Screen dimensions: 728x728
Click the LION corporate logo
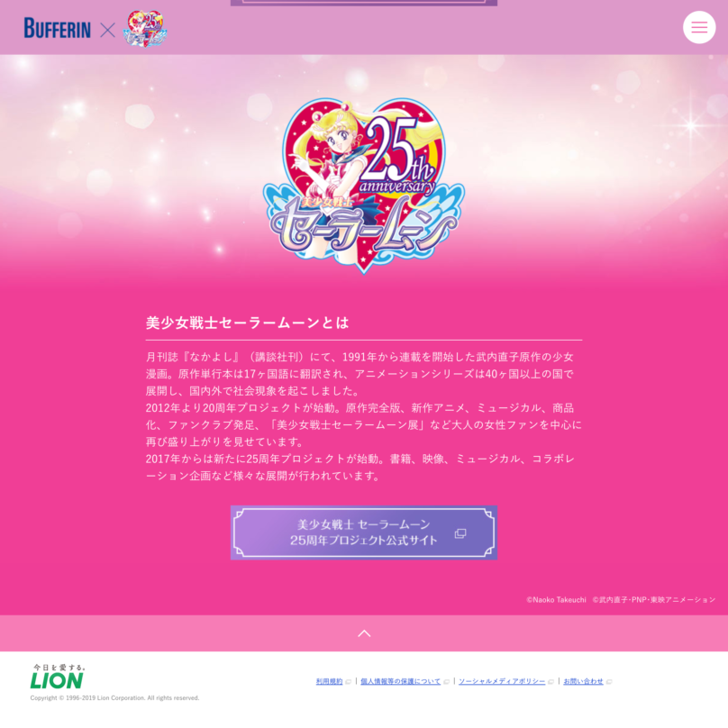click(x=58, y=677)
